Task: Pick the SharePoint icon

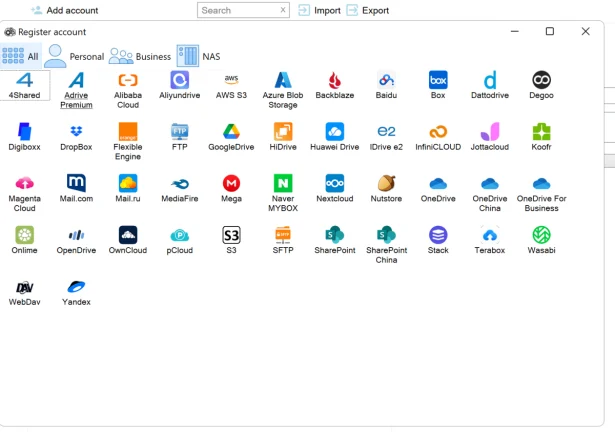Action: [335, 240]
